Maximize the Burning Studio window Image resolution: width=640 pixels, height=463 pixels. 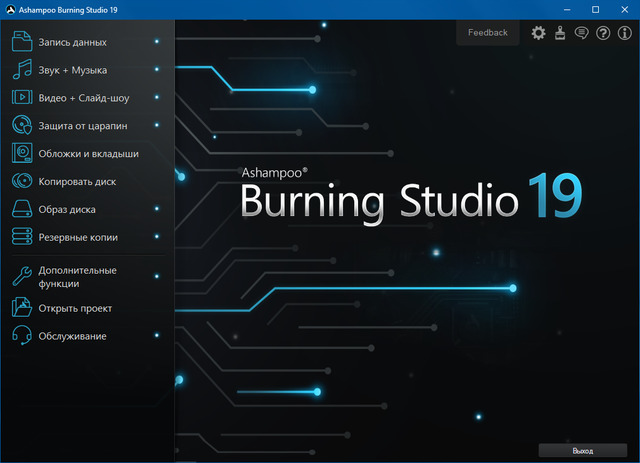pos(595,9)
